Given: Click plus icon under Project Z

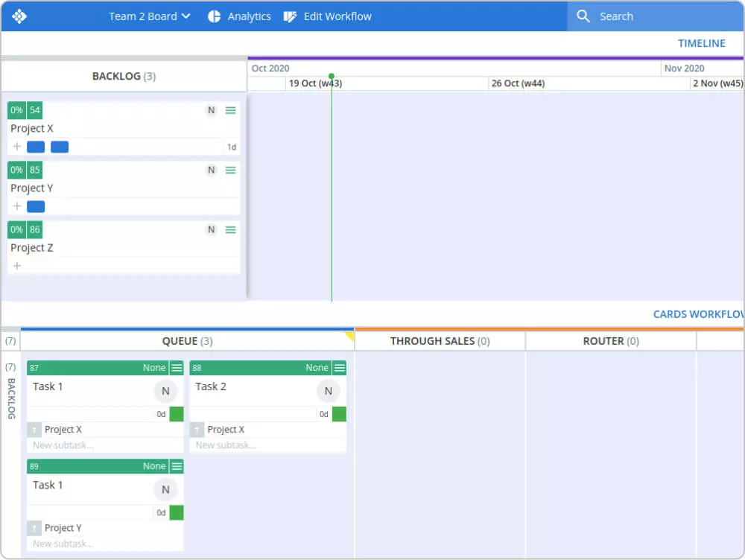Looking at the screenshot, I should click(x=17, y=266).
